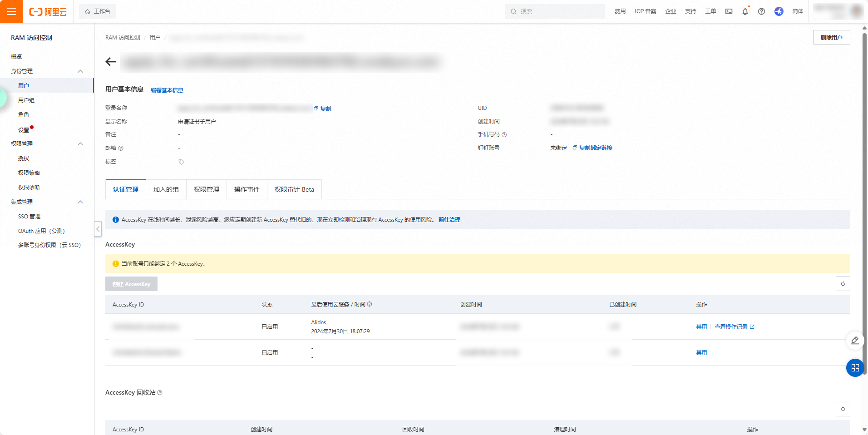
Task: Collapse the 身份管理 sidebar section
Action: (x=80, y=71)
